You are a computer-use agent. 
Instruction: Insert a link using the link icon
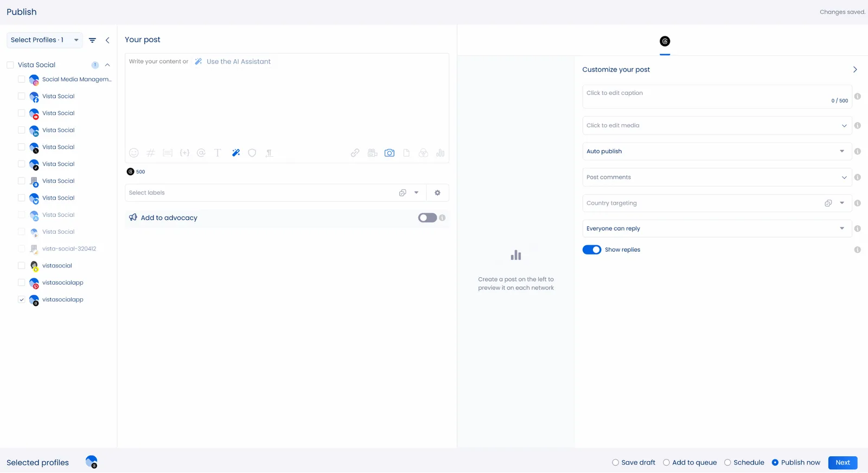coord(355,153)
